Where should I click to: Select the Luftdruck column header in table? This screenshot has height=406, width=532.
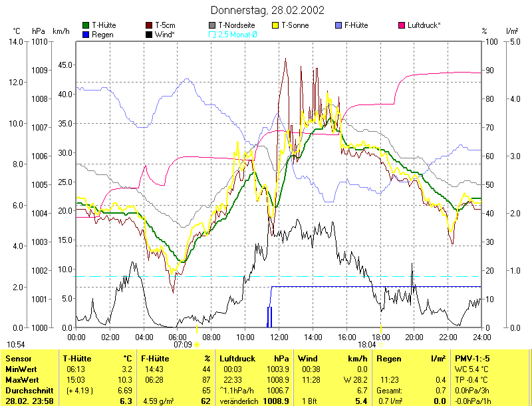(x=237, y=359)
